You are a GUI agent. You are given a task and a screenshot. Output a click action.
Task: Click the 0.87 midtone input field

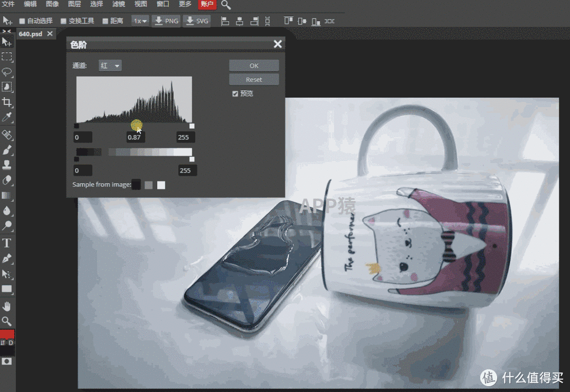(x=136, y=137)
